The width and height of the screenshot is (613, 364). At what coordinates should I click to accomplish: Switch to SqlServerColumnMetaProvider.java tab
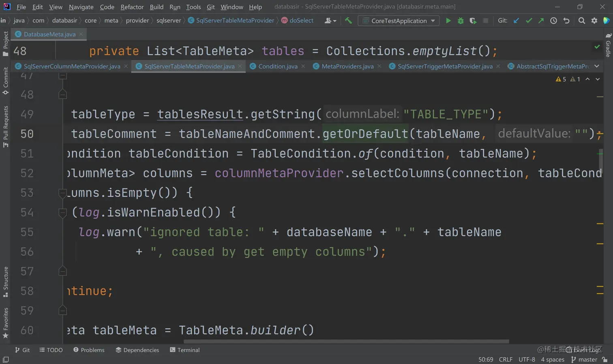(x=72, y=66)
